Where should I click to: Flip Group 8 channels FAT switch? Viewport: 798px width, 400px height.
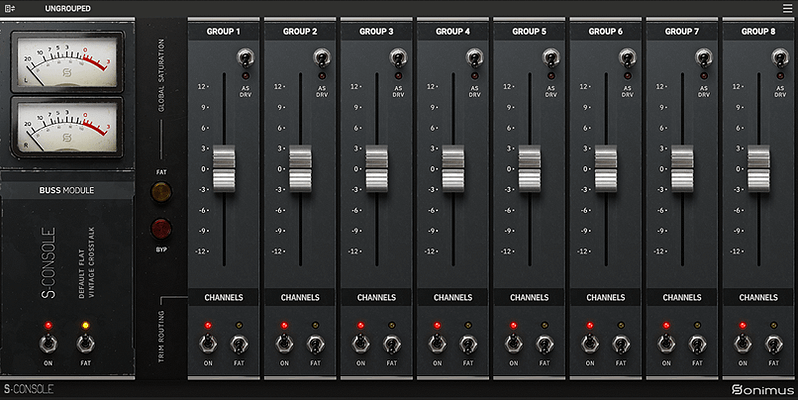773,344
